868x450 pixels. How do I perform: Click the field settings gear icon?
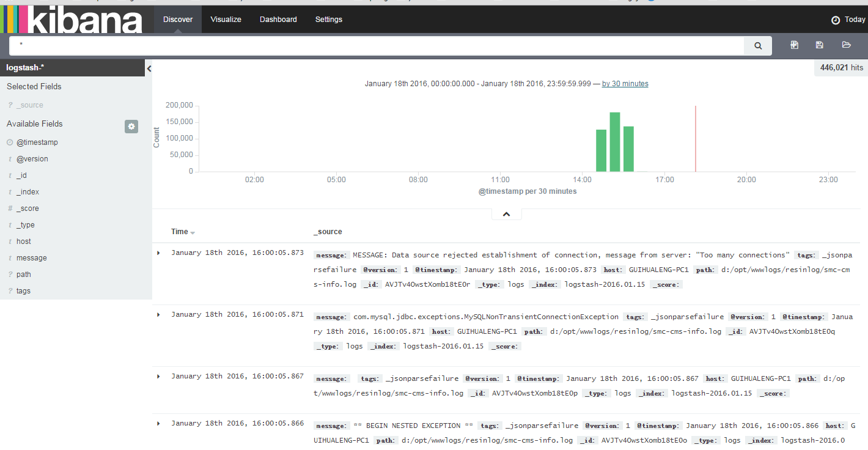click(131, 127)
